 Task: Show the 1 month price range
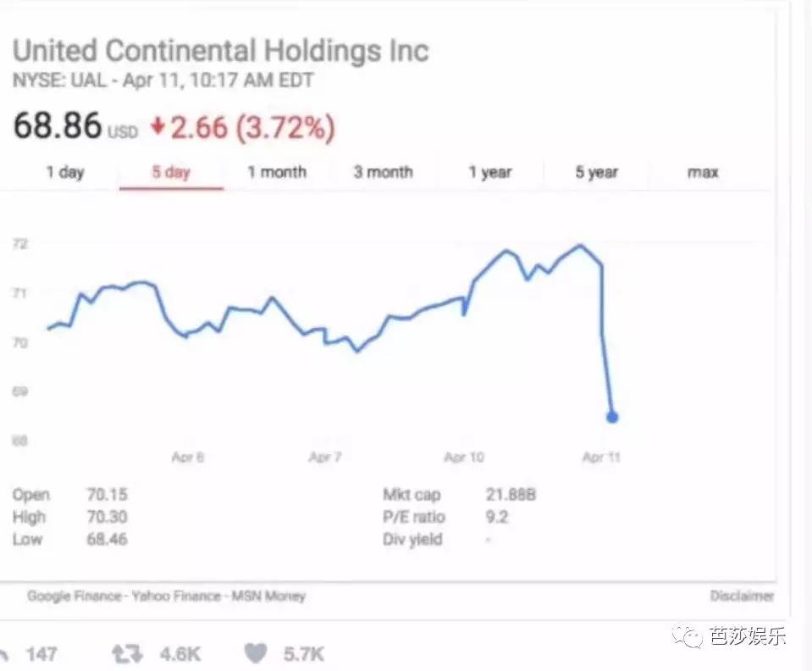[x=277, y=172]
